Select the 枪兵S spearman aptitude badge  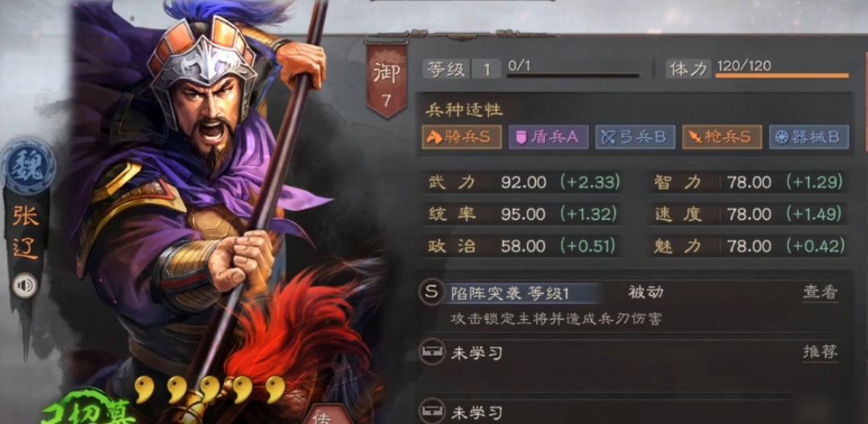[x=722, y=137]
